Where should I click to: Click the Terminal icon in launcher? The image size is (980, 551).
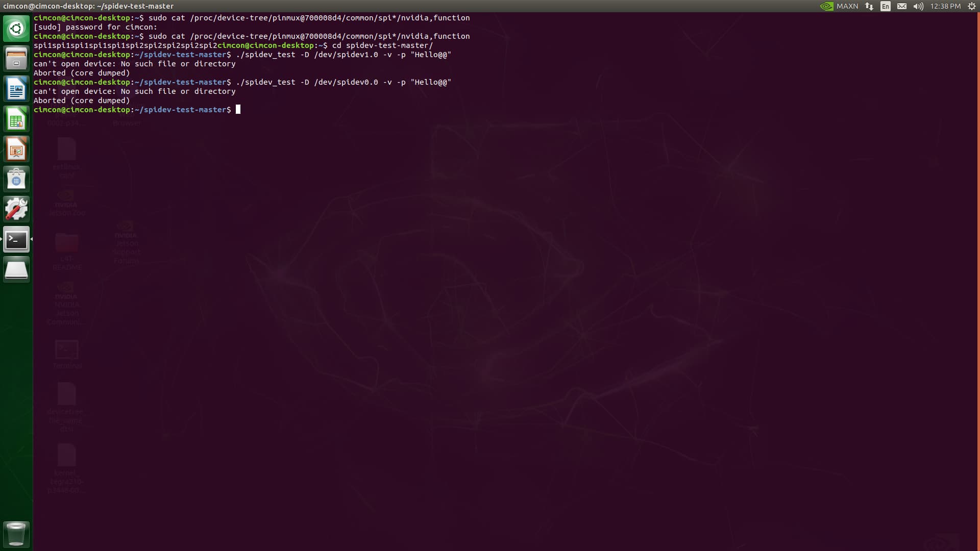16,239
